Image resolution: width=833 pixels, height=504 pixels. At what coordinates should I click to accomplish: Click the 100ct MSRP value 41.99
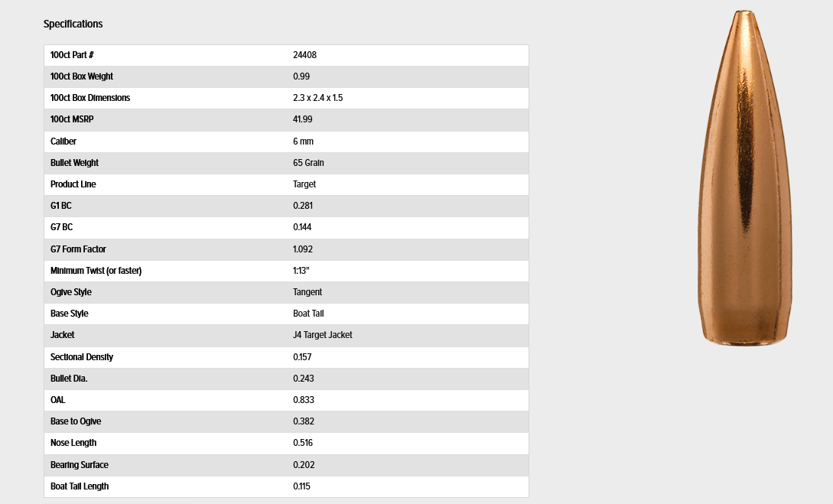302,119
